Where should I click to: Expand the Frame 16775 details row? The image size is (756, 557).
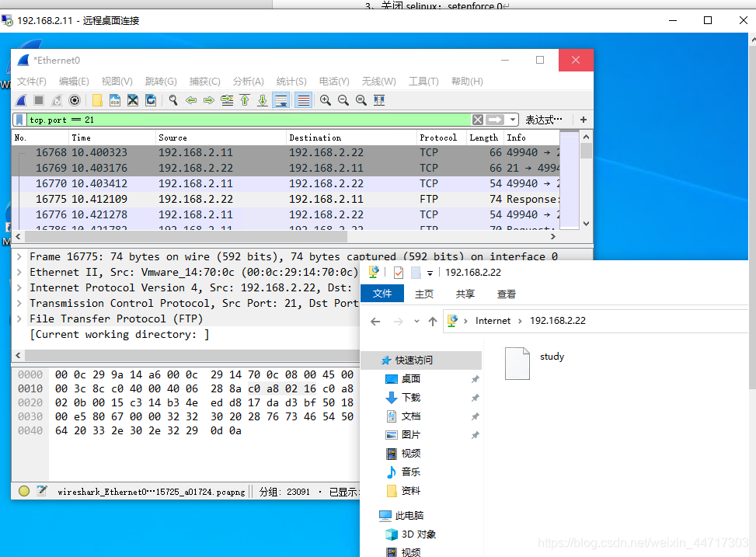[x=19, y=256]
